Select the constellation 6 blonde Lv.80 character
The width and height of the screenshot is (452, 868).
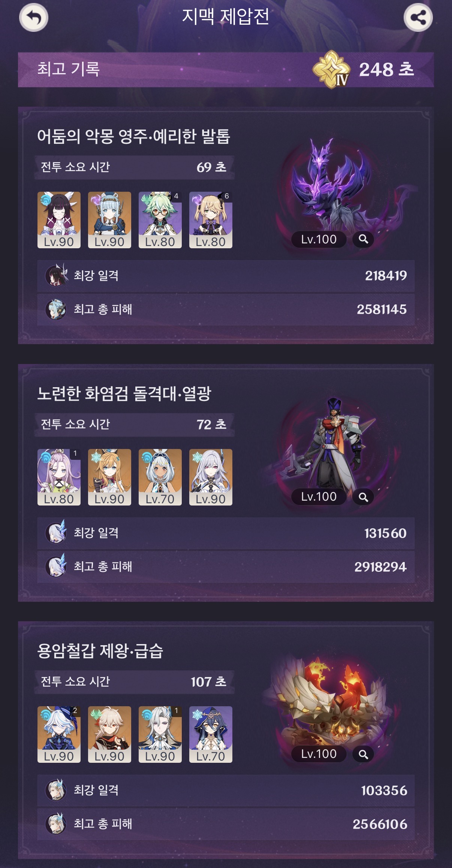click(x=211, y=220)
